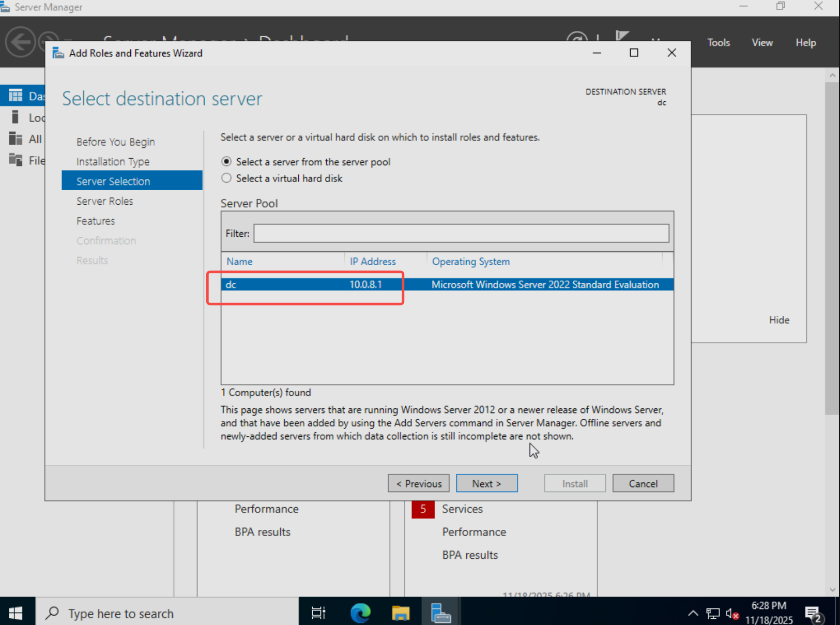Click BPA results under Services tile
840x625 pixels.
pyautogui.click(x=470, y=555)
